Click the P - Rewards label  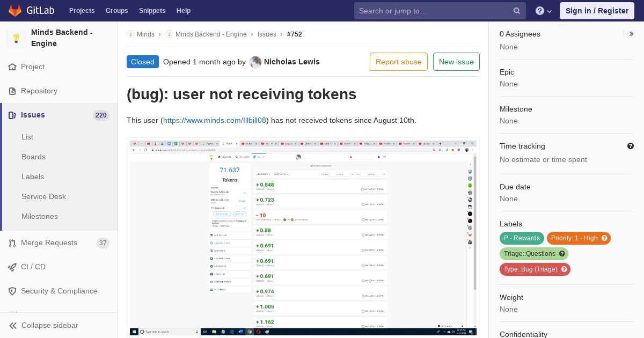point(522,238)
